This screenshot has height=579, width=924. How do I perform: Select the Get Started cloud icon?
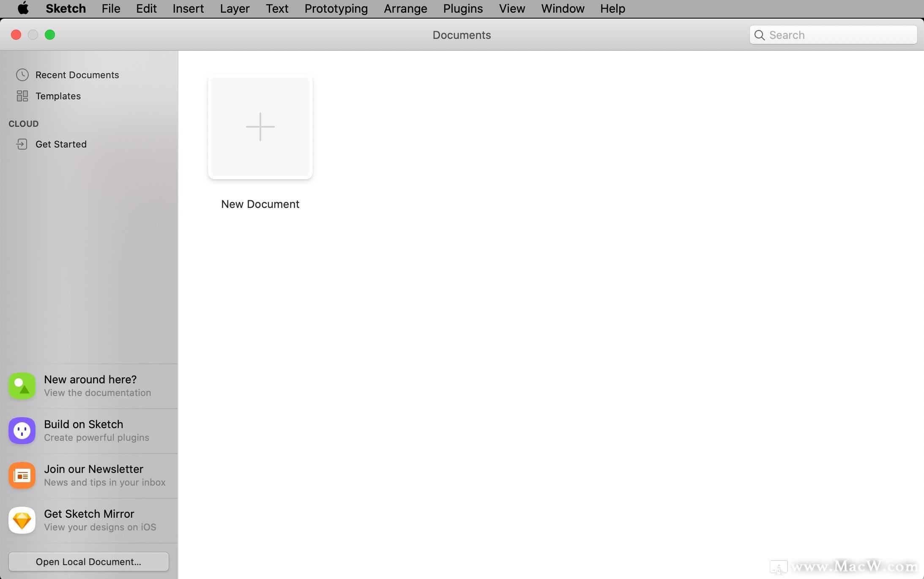click(x=22, y=144)
